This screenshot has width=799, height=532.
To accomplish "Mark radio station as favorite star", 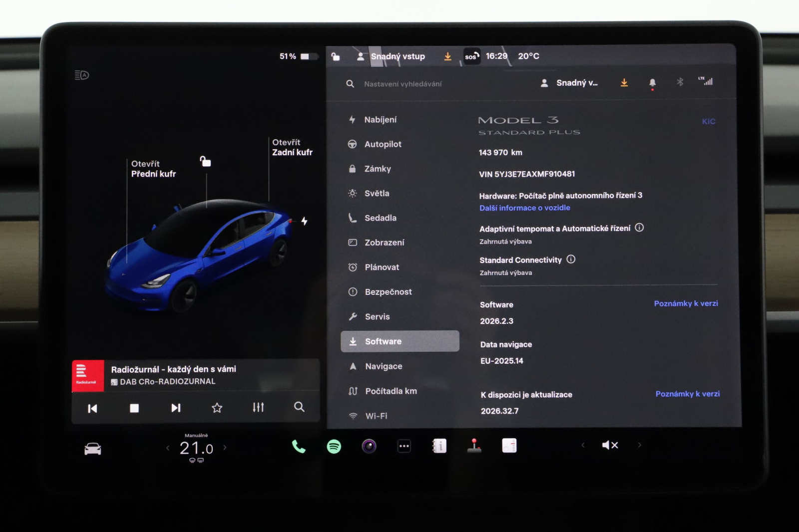I will 217,408.
